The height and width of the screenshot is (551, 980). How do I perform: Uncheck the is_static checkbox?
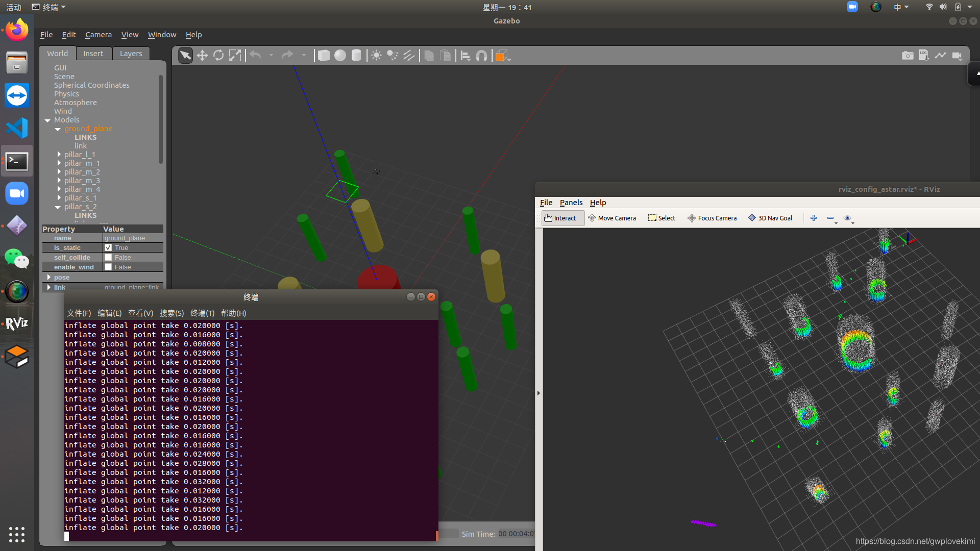point(108,248)
